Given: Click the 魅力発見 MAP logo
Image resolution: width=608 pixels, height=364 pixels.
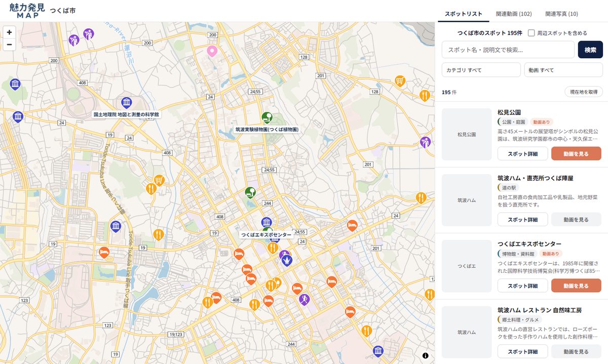Looking at the screenshot, I should (27, 10).
